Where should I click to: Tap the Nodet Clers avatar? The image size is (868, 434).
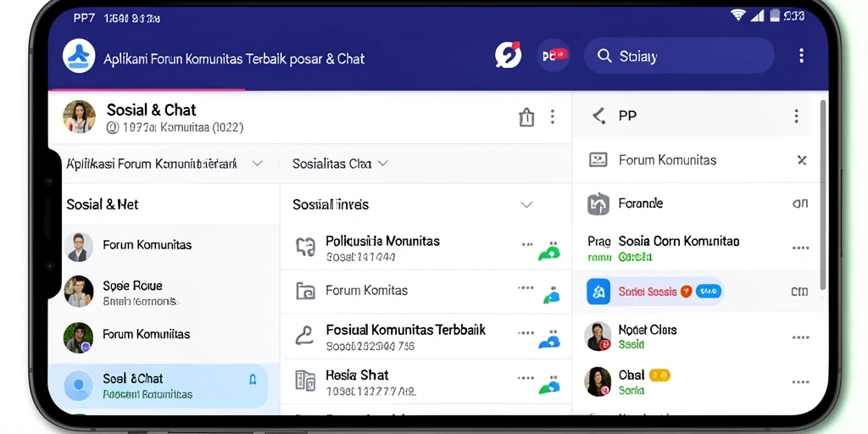(x=598, y=336)
